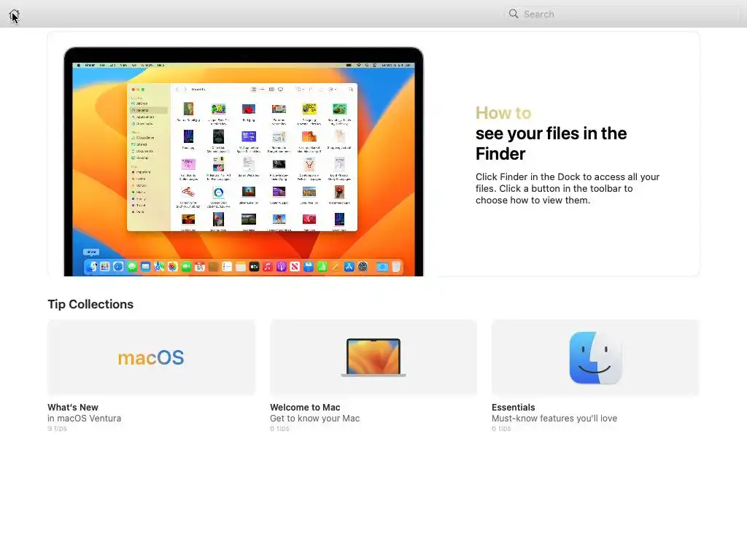Click the 'Welcome to Mac' collection title
This screenshot has height=560, width=747.
pos(305,407)
